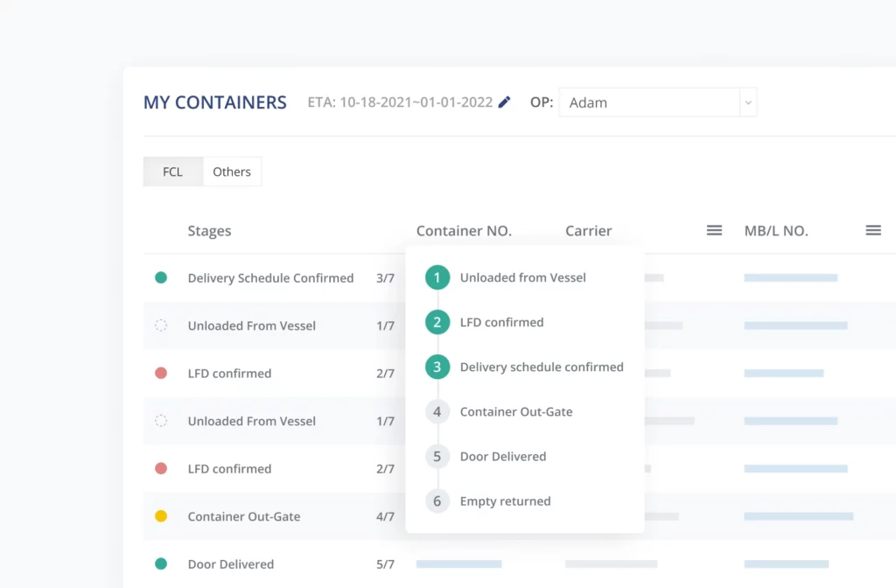Screen dimensions: 896x588
Task: Switch to the FCL tab
Action: pyautogui.click(x=172, y=171)
